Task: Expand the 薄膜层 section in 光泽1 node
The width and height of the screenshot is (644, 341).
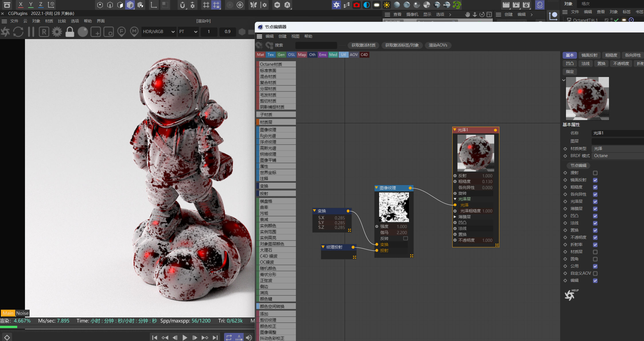Action: point(455,217)
